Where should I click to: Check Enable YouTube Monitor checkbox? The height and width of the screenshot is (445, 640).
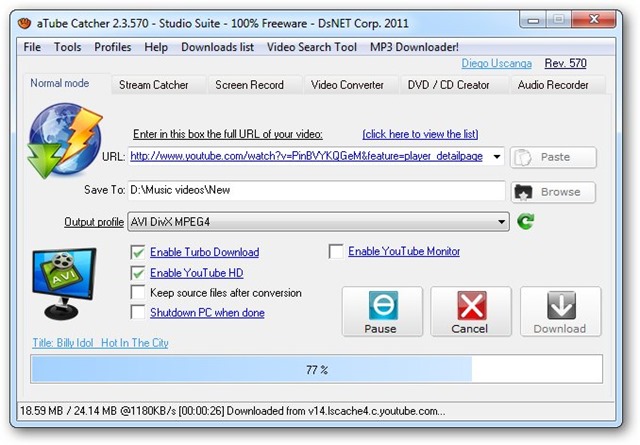coord(336,251)
